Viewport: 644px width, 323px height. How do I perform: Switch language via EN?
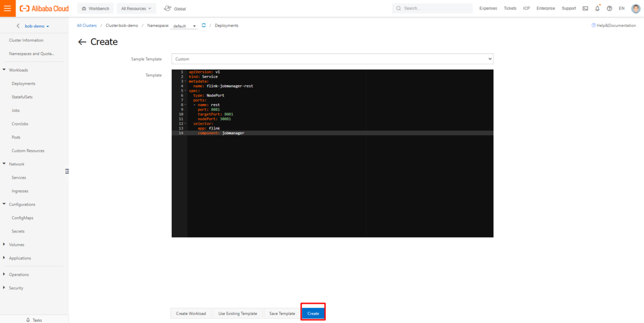(621, 9)
